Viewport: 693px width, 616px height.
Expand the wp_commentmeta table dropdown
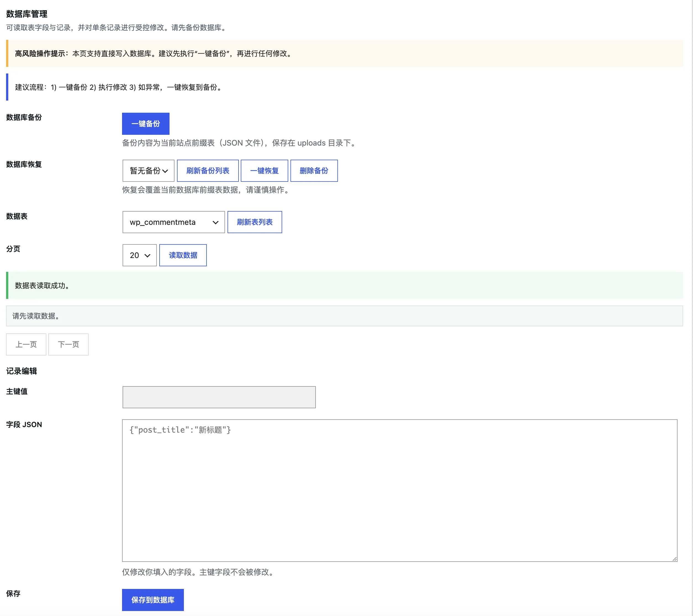tap(173, 222)
